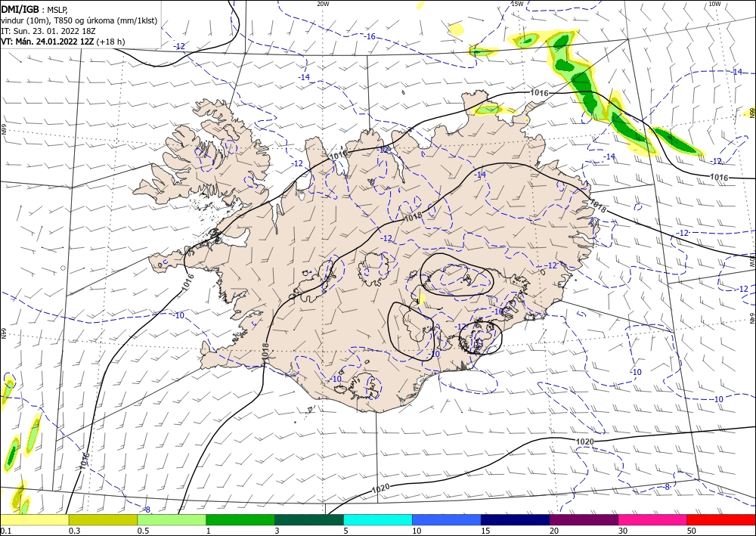Viewport: 756px width, 536px height.
Task: Click the "0.5" legend scale value
Action: [x=143, y=531]
